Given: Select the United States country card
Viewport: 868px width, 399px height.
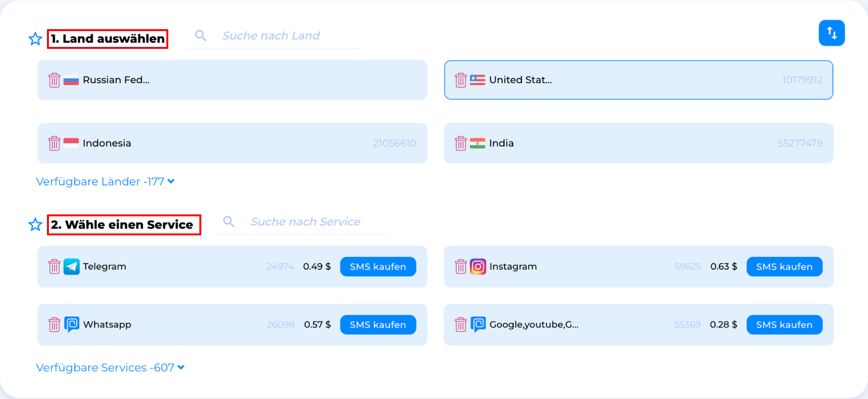Looking at the screenshot, I should coord(639,80).
